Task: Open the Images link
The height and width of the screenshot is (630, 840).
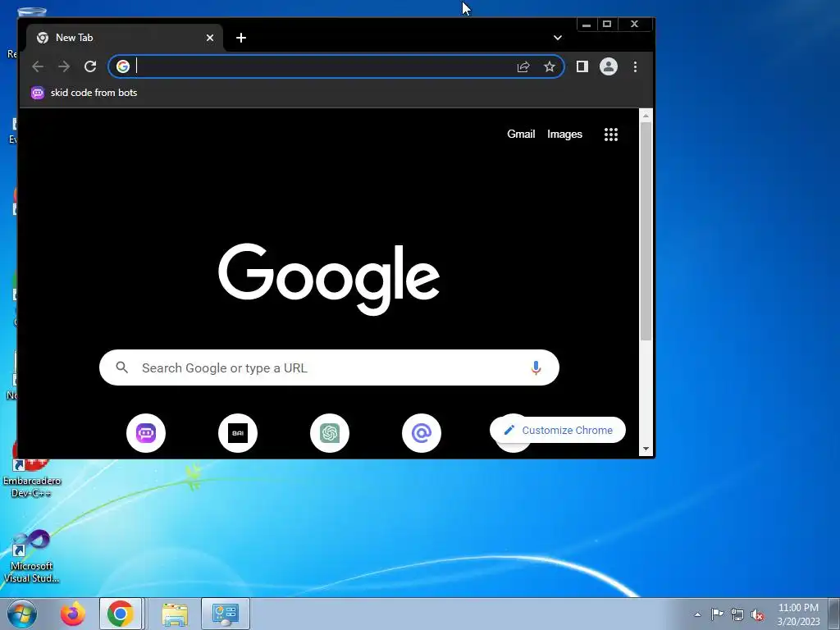Action: [x=564, y=134]
